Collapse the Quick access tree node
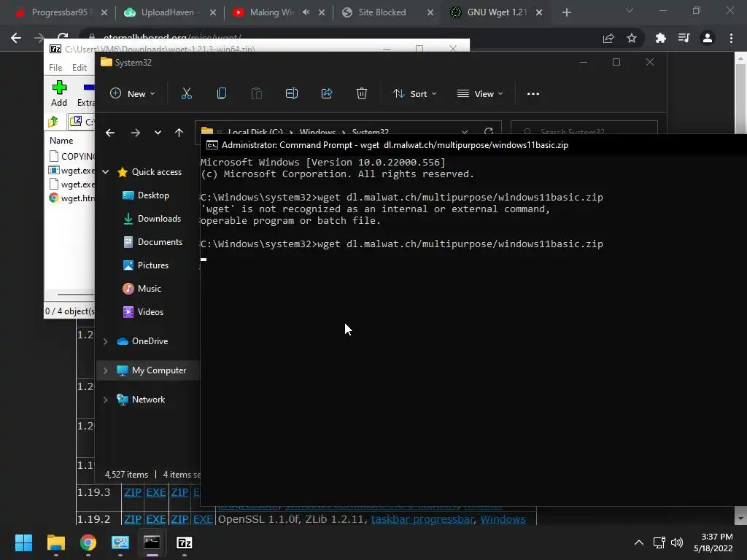Viewport: 747px width, 560px height. click(106, 172)
